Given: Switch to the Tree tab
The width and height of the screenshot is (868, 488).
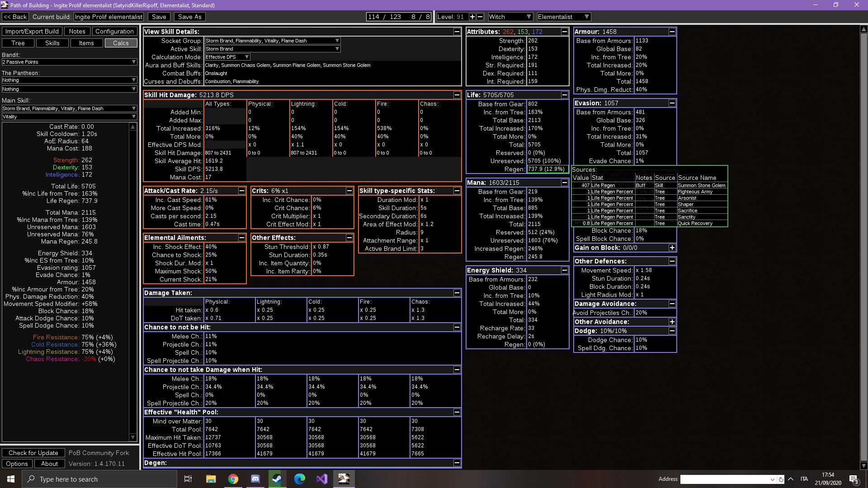Looking at the screenshot, I should pos(18,43).
